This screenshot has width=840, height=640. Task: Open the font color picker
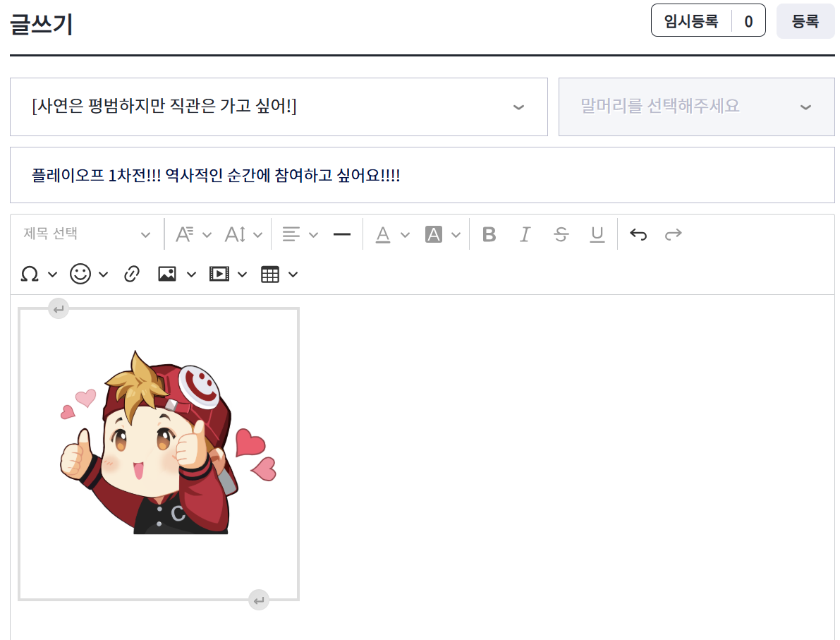(383, 234)
